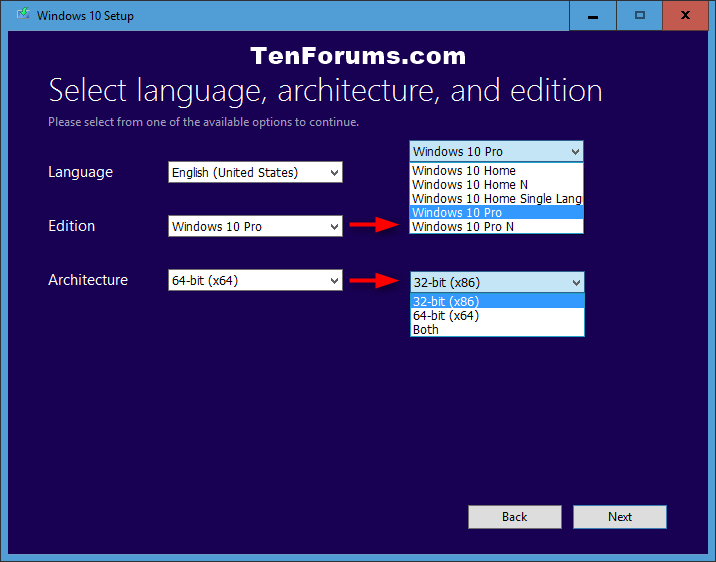This screenshot has width=716, height=562.
Task: Open the Edition dropdown showing Windows 10 Pro
Action: pos(255,227)
